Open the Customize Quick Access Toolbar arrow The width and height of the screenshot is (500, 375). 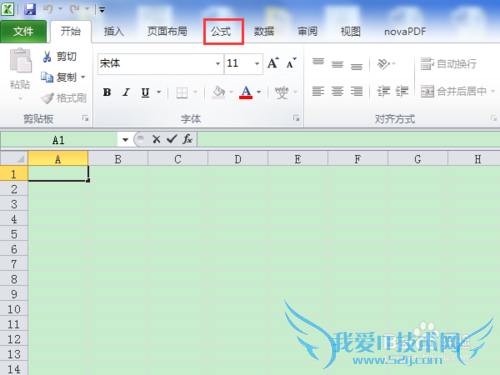(x=102, y=10)
